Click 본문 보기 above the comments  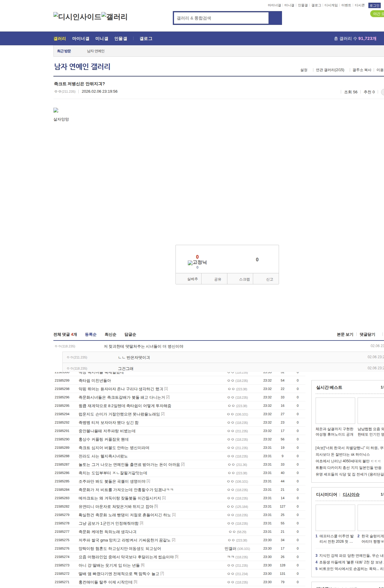(345, 334)
